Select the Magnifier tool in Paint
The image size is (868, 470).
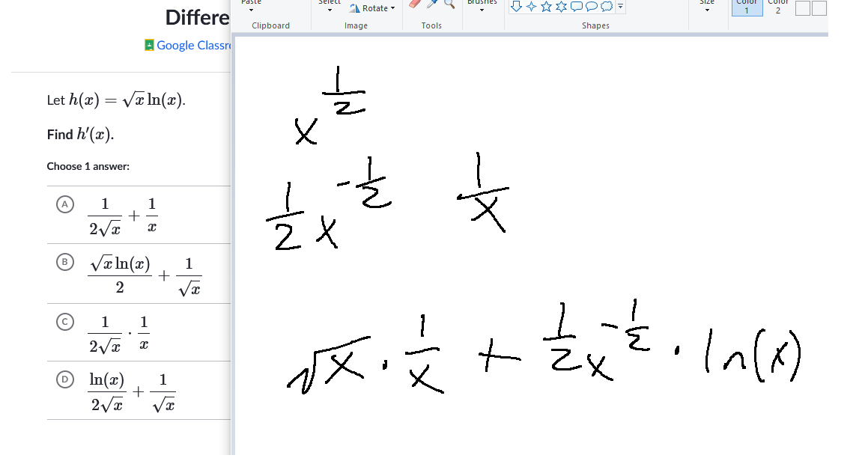449,4
